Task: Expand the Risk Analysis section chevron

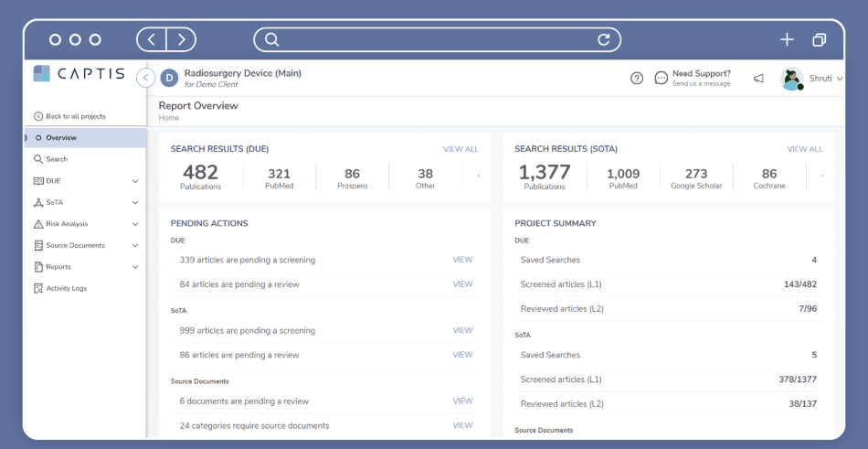Action: pyautogui.click(x=135, y=224)
